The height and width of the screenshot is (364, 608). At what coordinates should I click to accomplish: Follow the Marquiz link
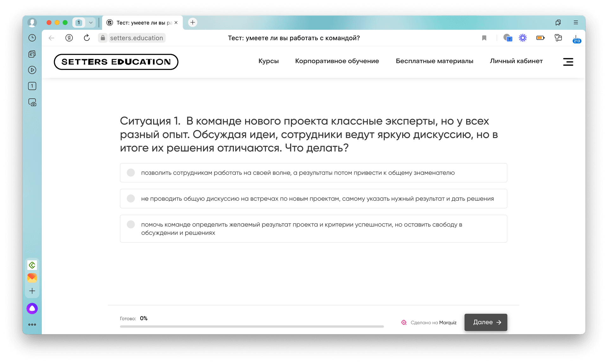coord(447,323)
